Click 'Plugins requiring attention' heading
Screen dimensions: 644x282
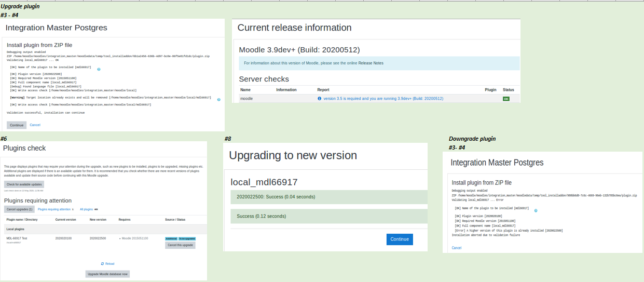(38, 200)
